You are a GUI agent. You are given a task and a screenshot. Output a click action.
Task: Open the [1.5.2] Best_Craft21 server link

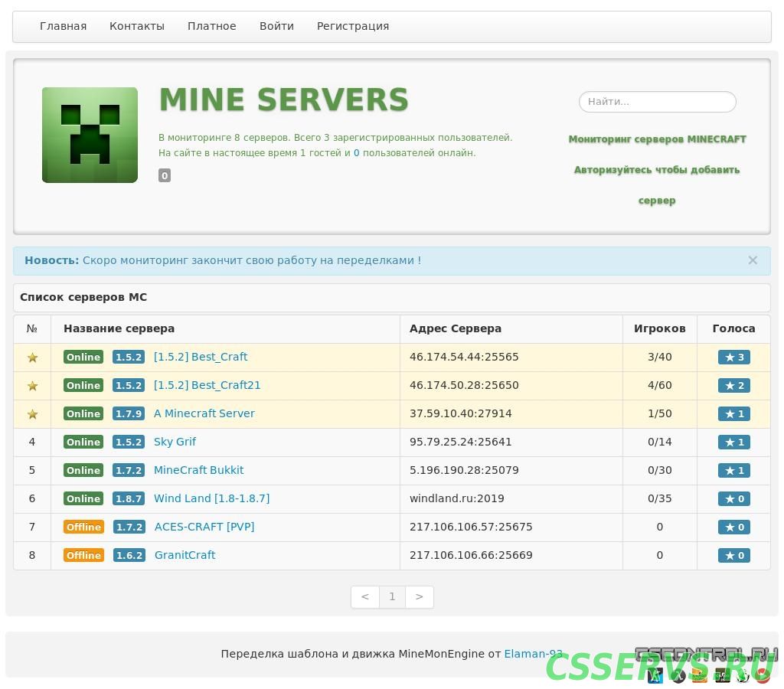(x=207, y=386)
